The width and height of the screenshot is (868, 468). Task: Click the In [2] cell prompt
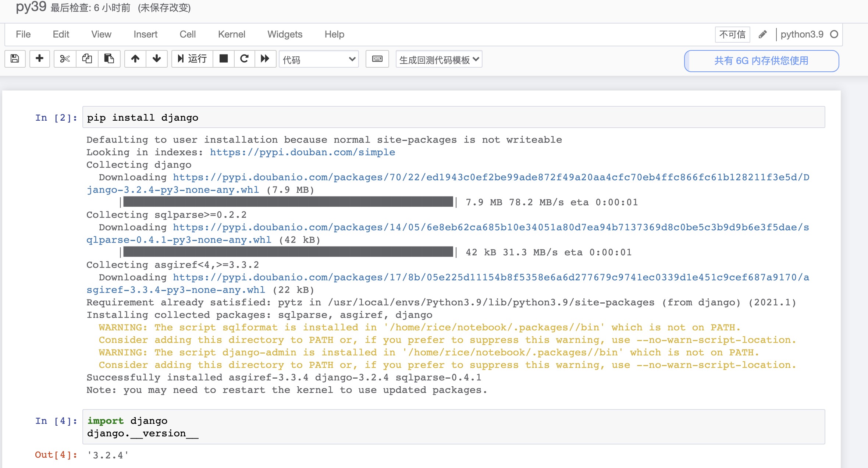point(56,118)
